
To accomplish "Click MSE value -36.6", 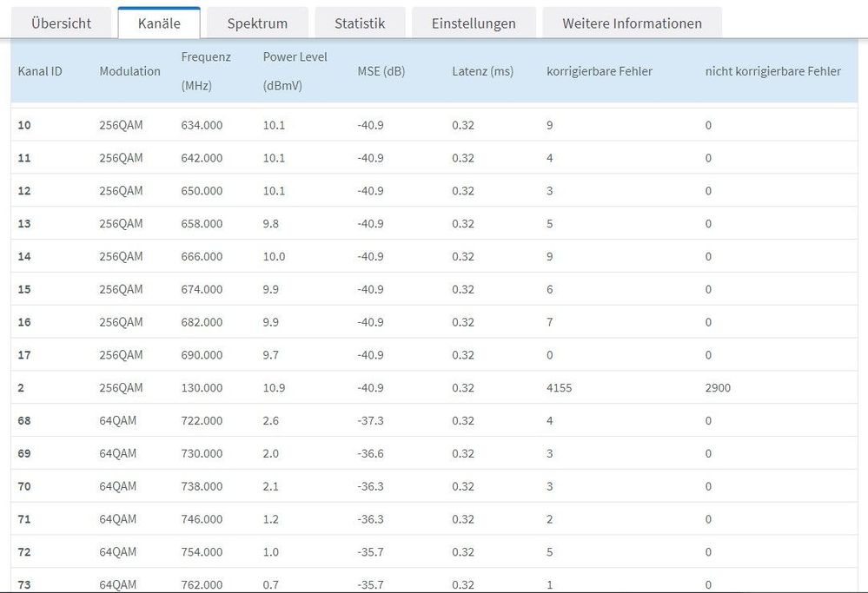I will 370,453.
